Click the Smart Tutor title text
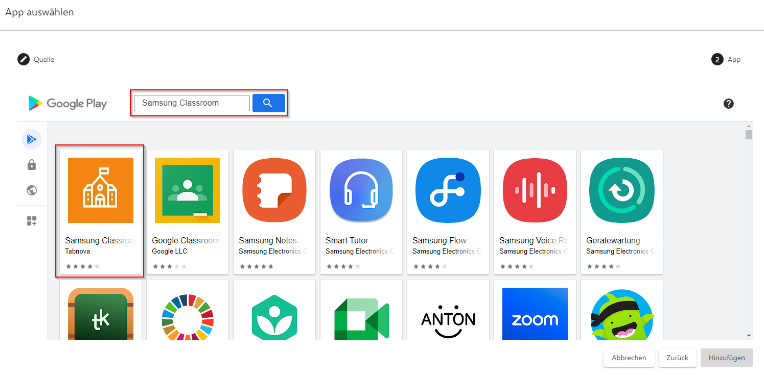 347,241
